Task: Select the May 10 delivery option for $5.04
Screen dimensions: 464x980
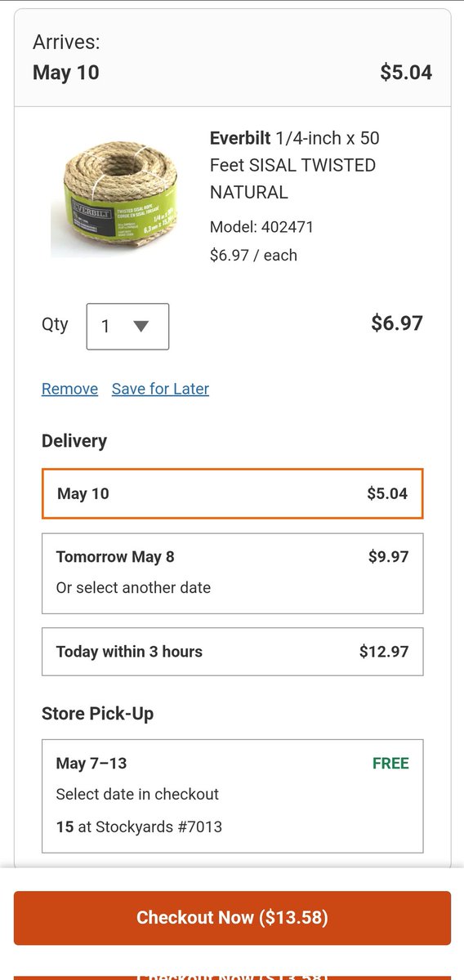Action: click(x=232, y=493)
